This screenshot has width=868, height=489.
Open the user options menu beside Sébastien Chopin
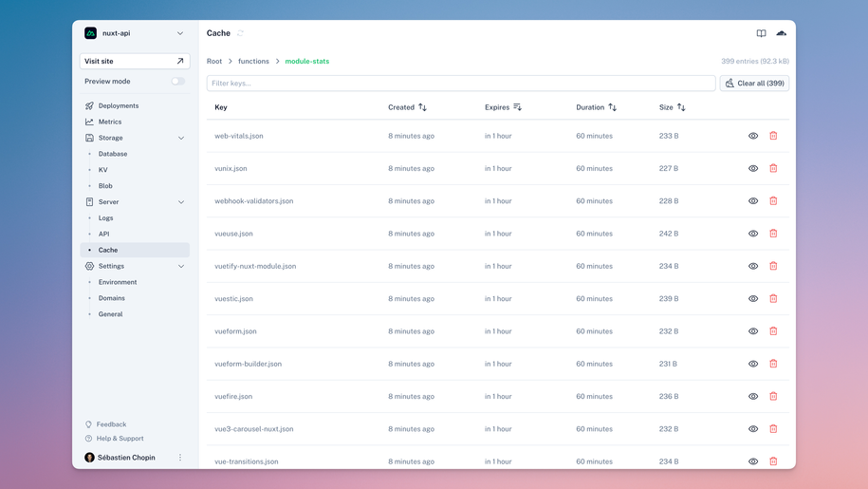point(180,458)
